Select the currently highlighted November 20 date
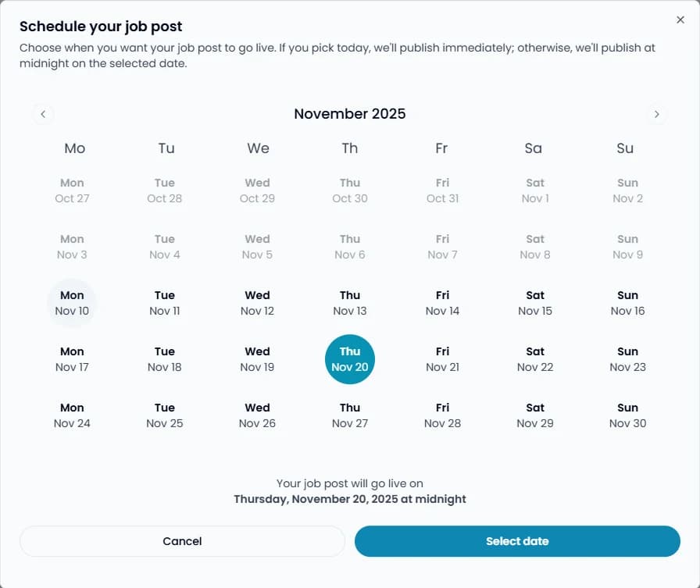The height and width of the screenshot is (588, 700). [x=349, y=359]
